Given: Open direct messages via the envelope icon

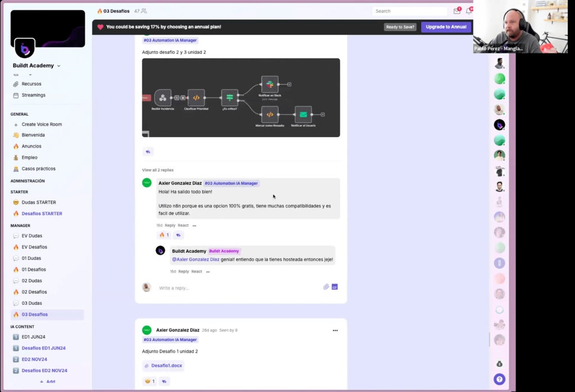Looking at the screenshot, I should (457, 11).
